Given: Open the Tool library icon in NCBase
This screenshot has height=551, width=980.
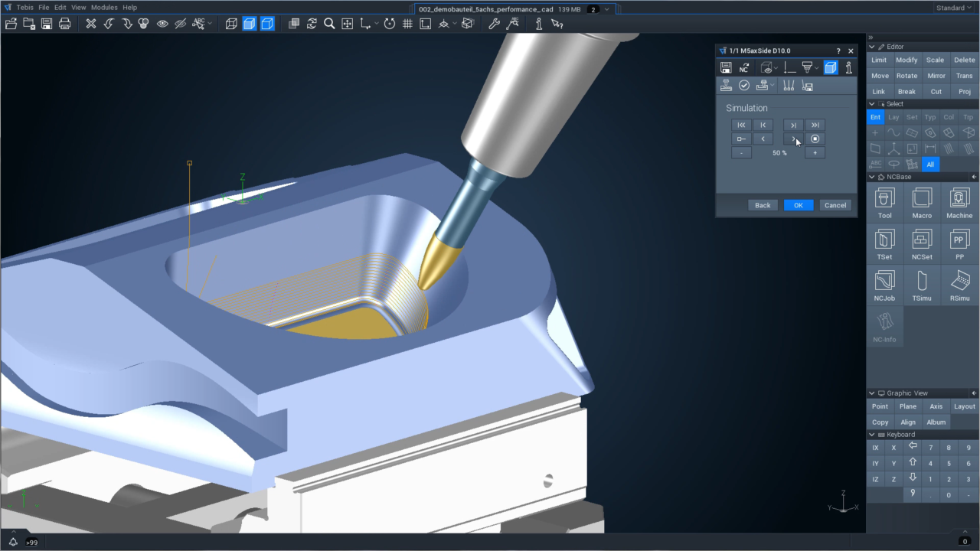Looking at the screenshot, I should pyautogui.click(x=885, y=204).
